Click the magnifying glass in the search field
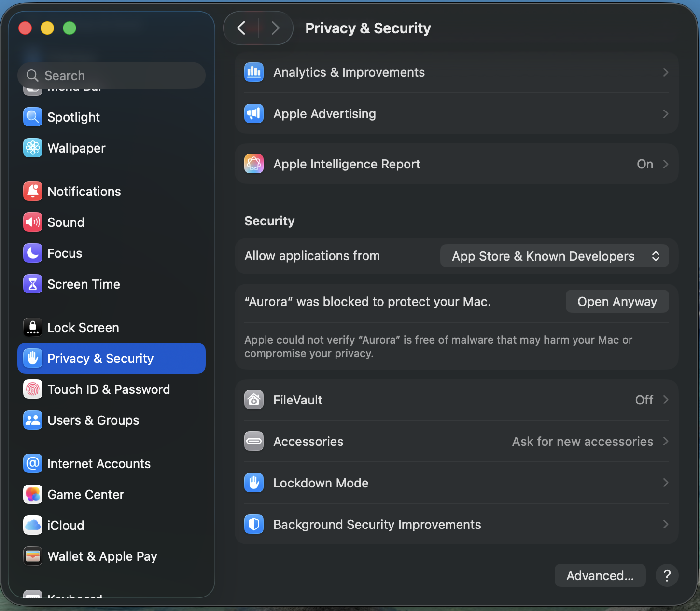The width and height of the screenshot is (700, 611). click(32, 76)
